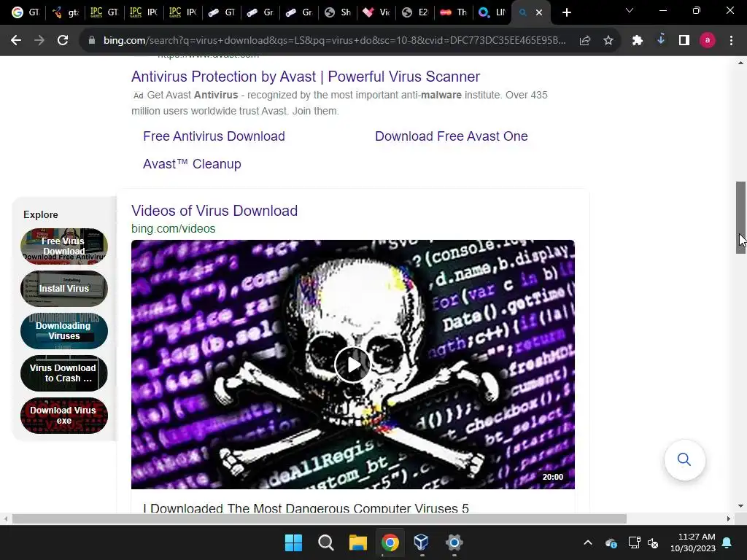
Task: Open the Chrome extensions puzzle icon
Action: (x=638, y=41)
